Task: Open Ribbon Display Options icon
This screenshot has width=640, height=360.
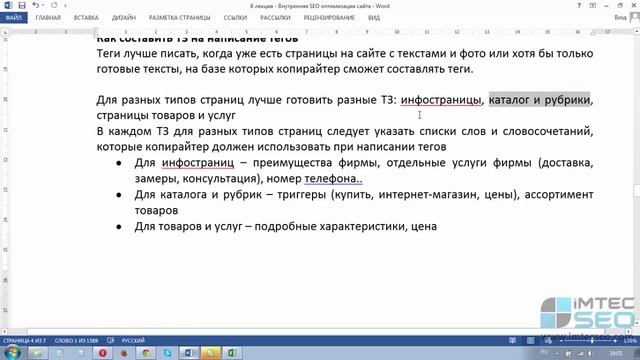Action: coord(593,6)
